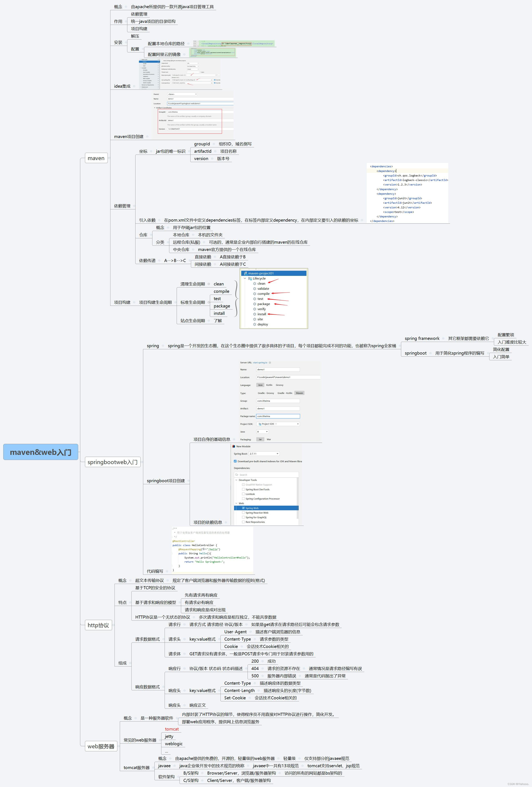The image size is (532, 787).
Task: Click the gear icon beside compile
Action: (x=254, y=294)
